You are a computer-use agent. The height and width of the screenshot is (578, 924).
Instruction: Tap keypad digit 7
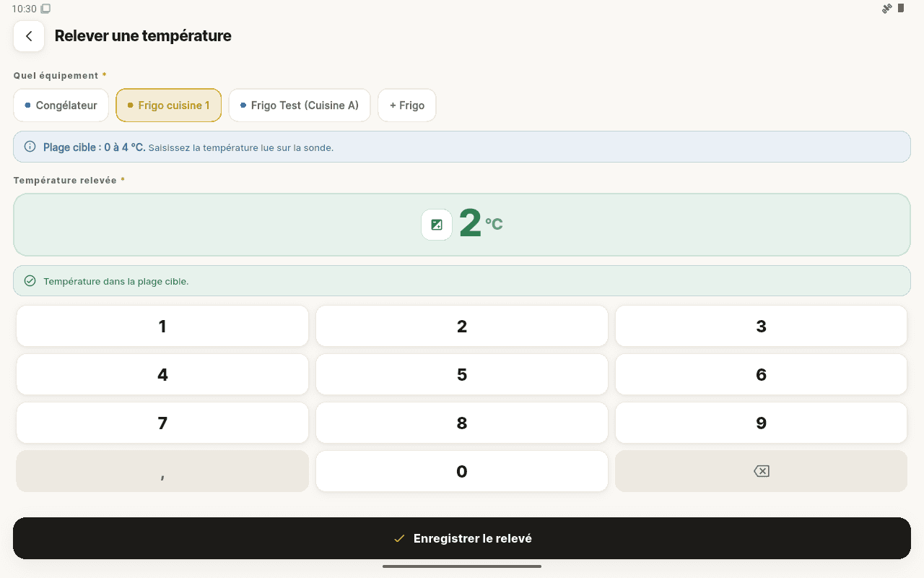162,423
